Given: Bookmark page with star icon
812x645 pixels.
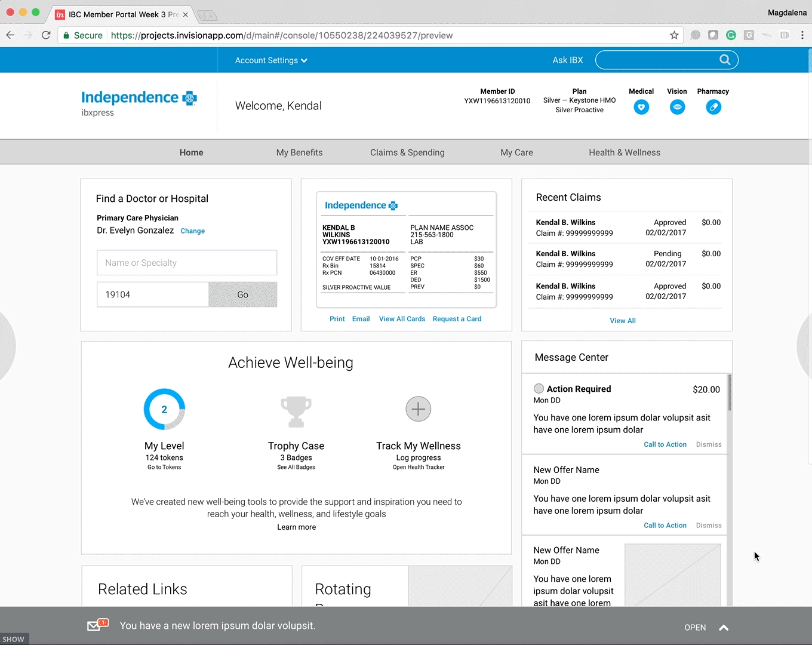Looking at the screenshot, I should pyautogui.click(x=674, y=35).
